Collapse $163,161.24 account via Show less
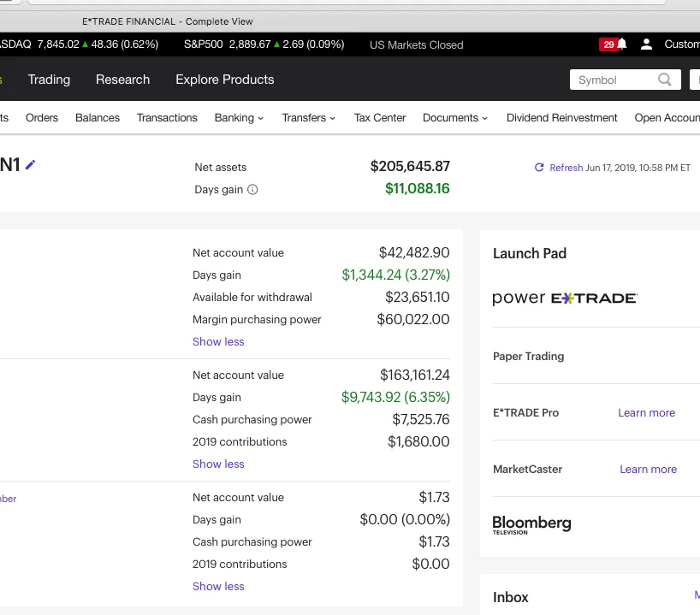The image size is (700, 615). point(218,464)
